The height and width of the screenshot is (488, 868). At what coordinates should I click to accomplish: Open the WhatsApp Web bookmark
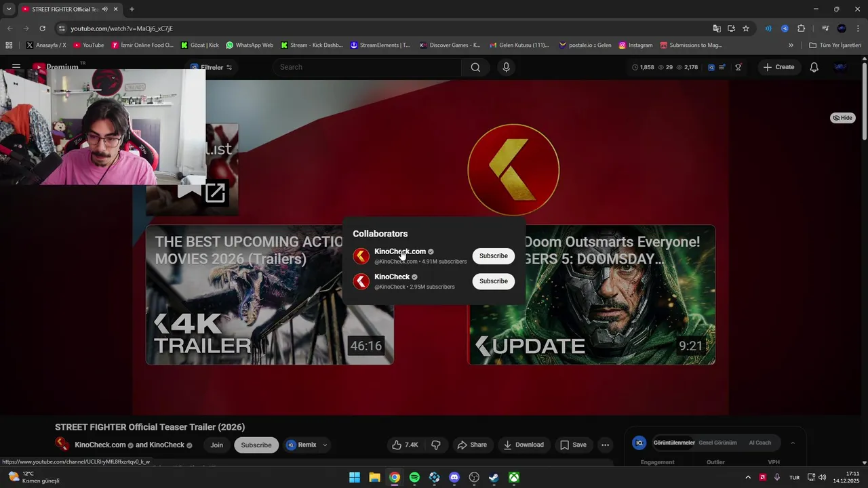[x=250, y=45]
